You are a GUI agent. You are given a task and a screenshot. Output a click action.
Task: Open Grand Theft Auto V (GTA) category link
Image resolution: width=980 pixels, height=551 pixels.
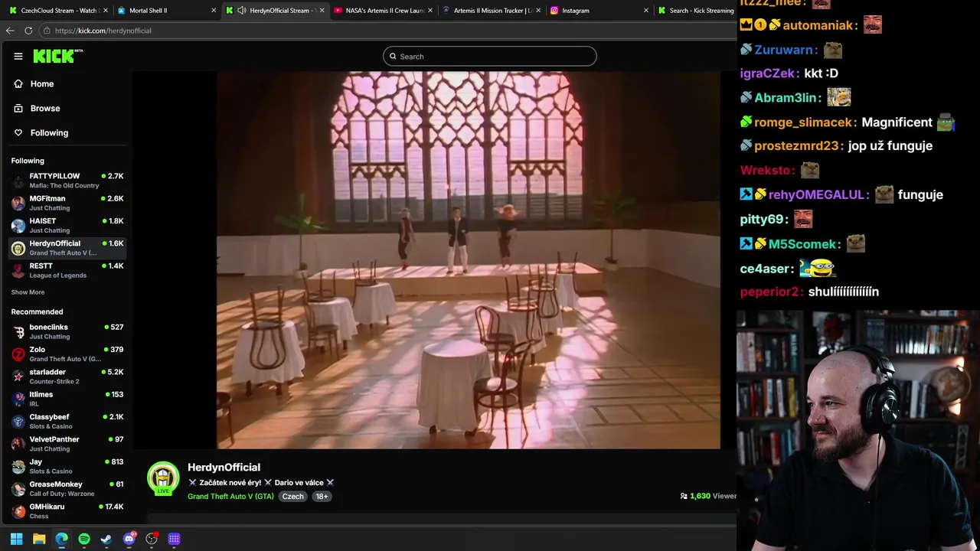pyautogui.click(x=230, y=496)
